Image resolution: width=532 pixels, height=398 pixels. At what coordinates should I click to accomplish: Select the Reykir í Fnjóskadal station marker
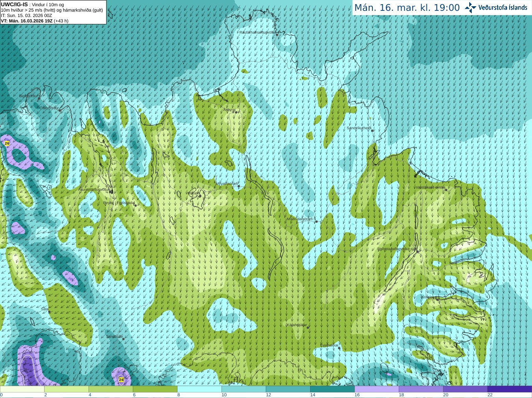pos(135,205)
